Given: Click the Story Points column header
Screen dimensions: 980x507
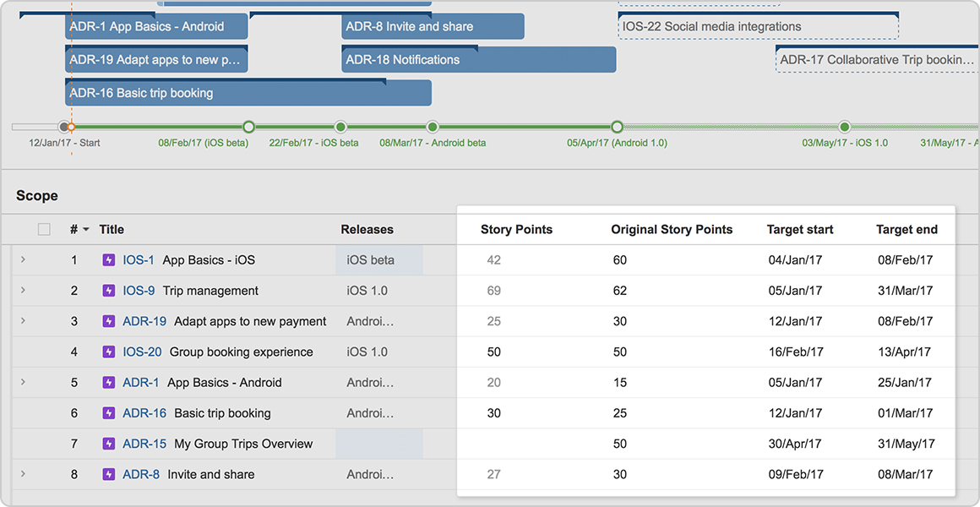Looking at the screenshot, I should 516,230.
